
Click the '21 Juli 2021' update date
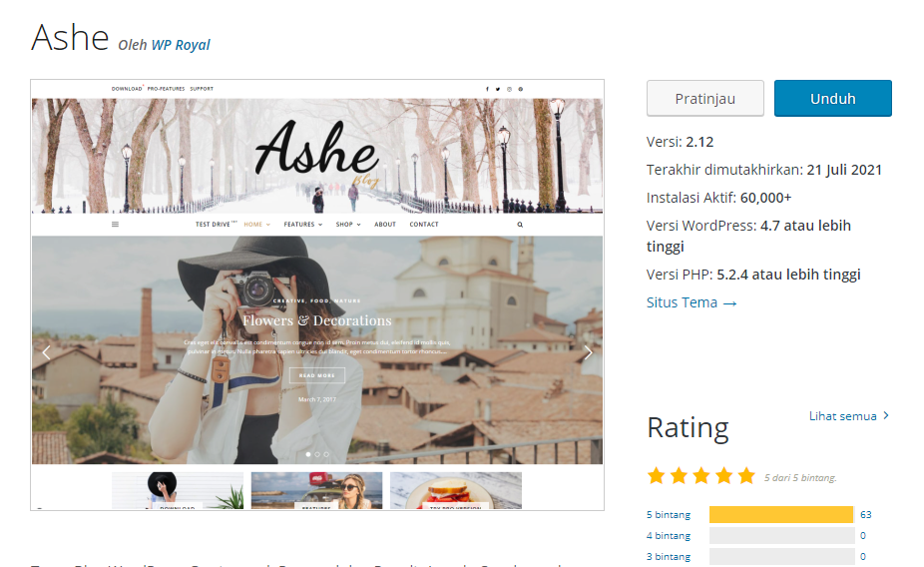[844, 170]
